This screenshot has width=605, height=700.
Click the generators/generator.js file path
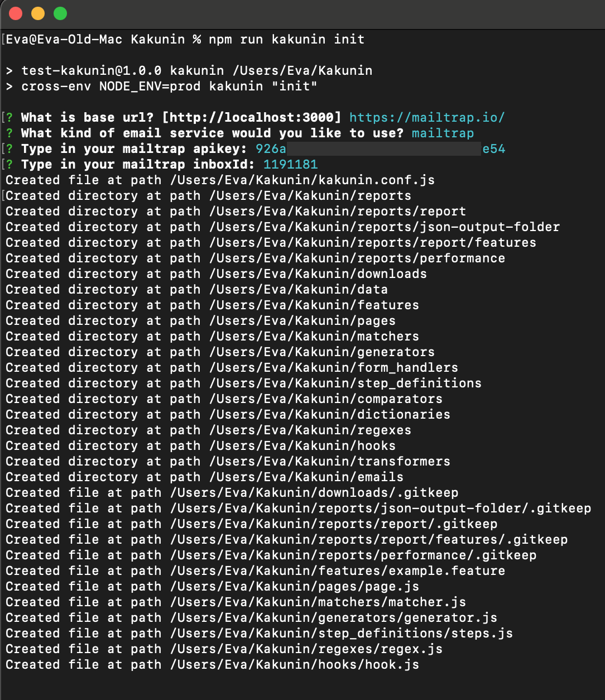(x=334, y=618)
